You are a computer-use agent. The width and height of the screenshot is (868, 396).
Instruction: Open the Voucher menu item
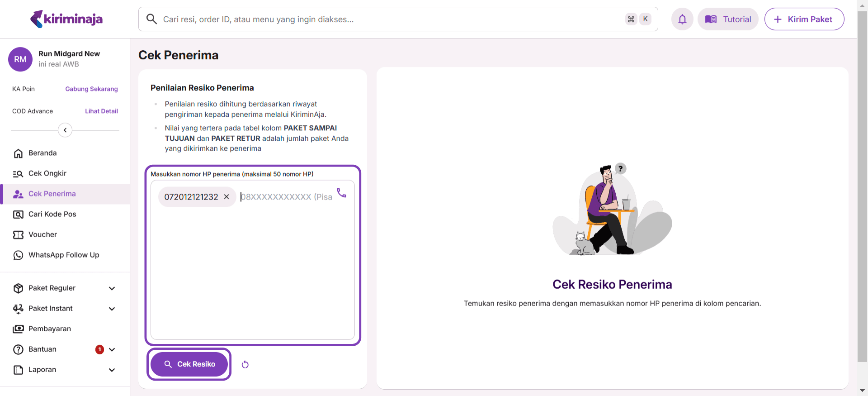coord(42,234)
